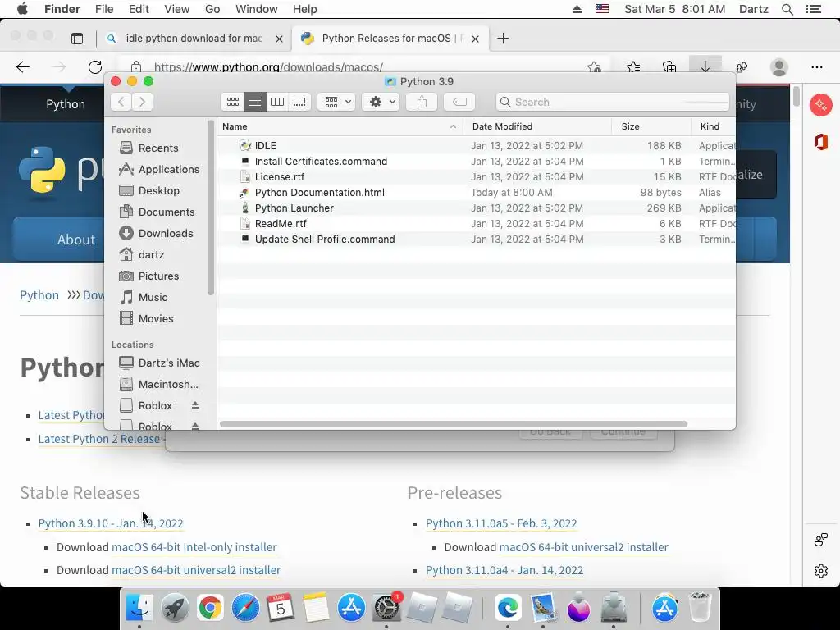This screenshot has width=840, height=630.
Task: Open the File menu
Action: pyautogui.click(x=104, y=9)
